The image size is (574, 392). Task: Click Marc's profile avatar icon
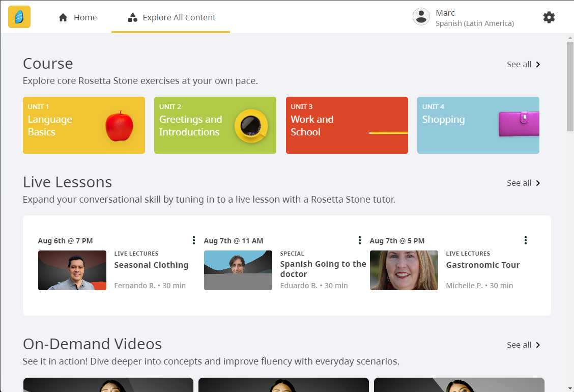pos(421,17)
